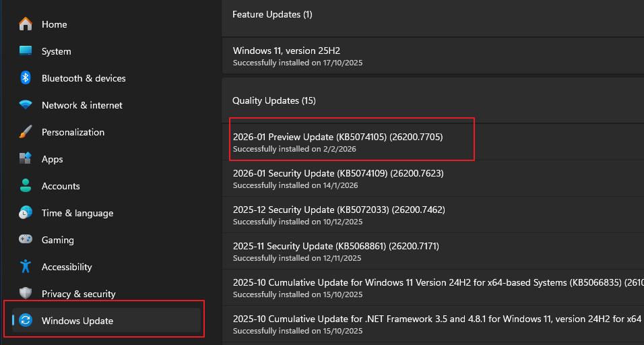Click the Privacy & security shield icon

pyautogui.click(x=26, y=294)
